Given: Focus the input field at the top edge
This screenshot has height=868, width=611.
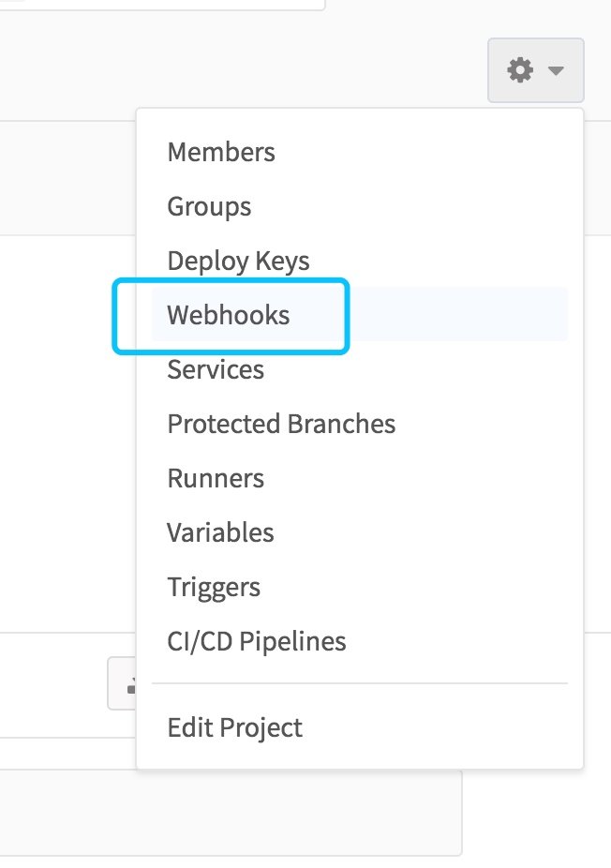Looking at the screenshot, I should coord(159,4).
